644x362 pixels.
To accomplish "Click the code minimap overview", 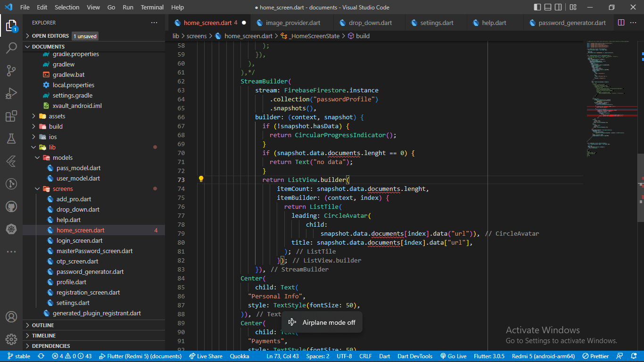I will [x=611, y=99].
